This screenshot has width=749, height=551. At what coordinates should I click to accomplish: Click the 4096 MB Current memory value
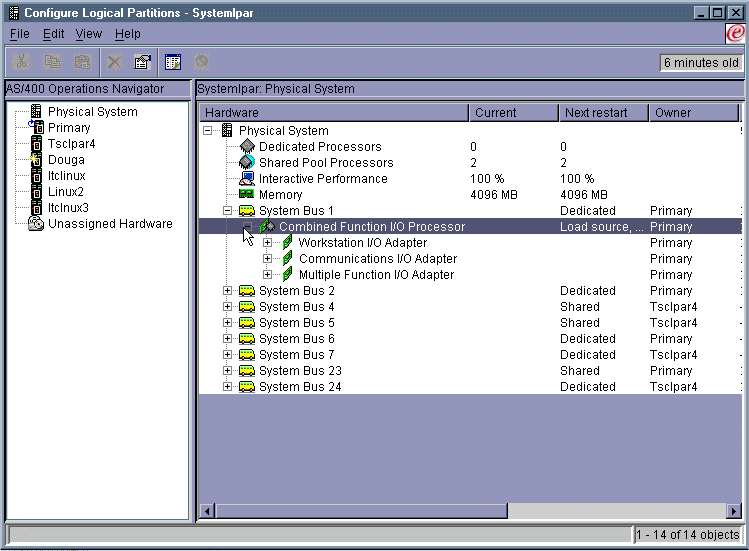coord(493,195)
